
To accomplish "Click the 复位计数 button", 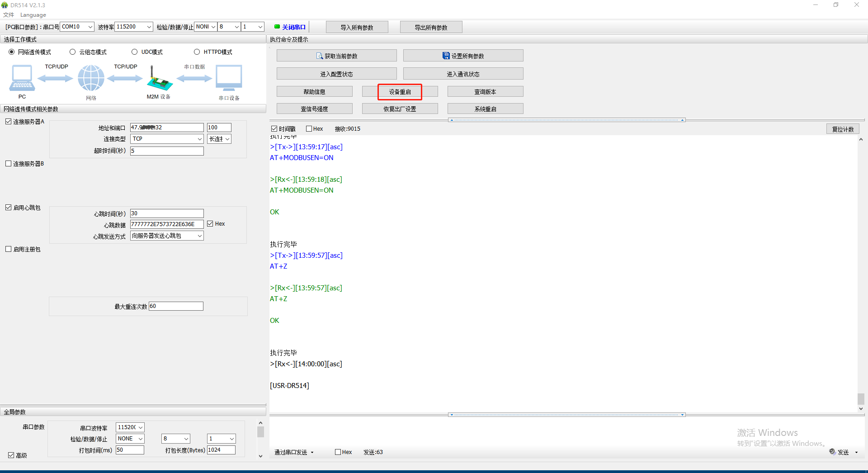I will tap(843, 129).
